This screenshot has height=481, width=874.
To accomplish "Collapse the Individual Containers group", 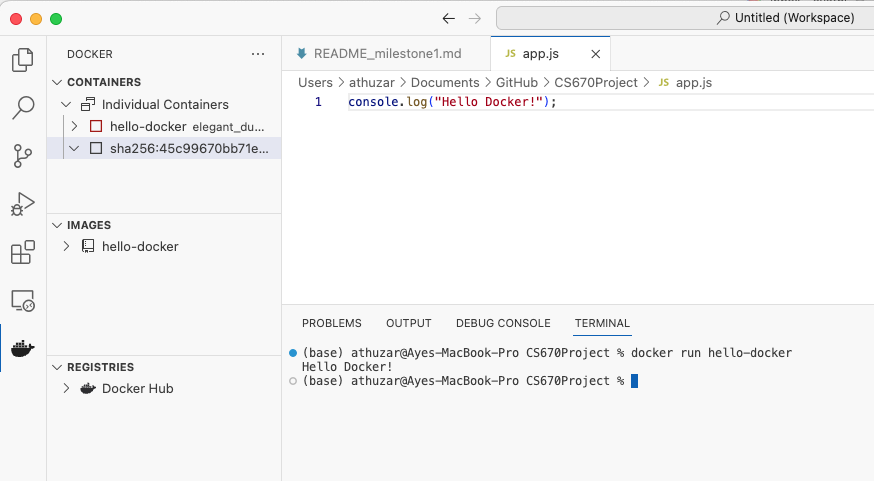I will point(66,104).
